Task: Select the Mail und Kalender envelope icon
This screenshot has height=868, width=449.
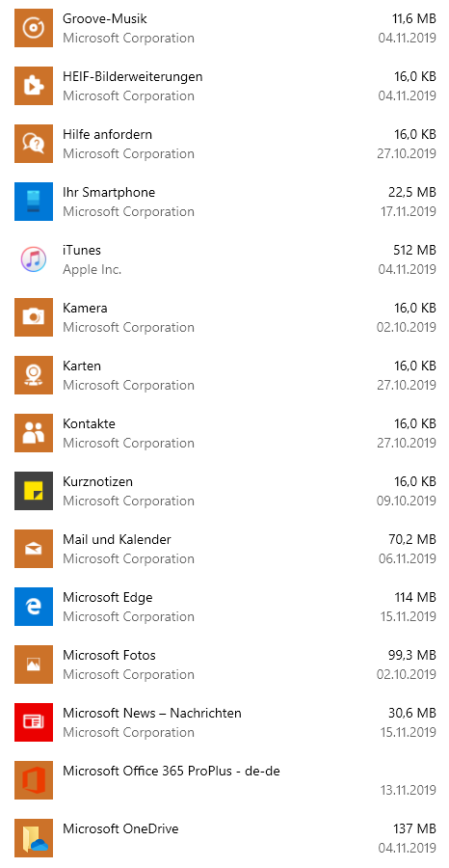Action: [x=34, y=549]
